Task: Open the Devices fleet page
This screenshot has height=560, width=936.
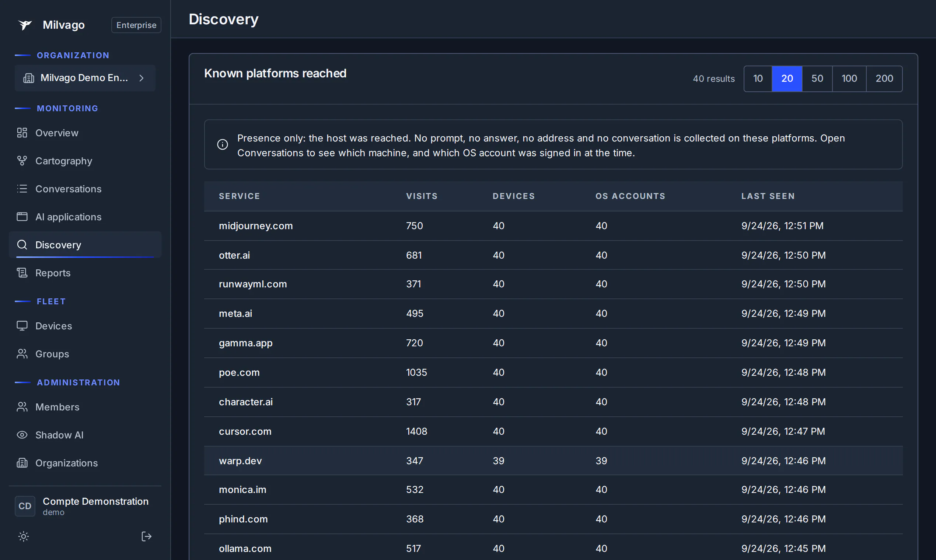Action: click(x=85, y=326)
